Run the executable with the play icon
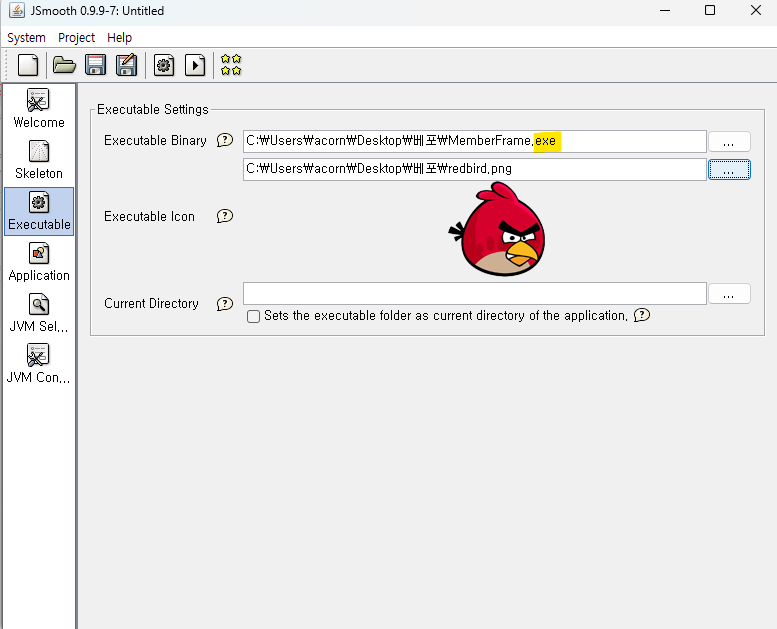 coord(195,65)
